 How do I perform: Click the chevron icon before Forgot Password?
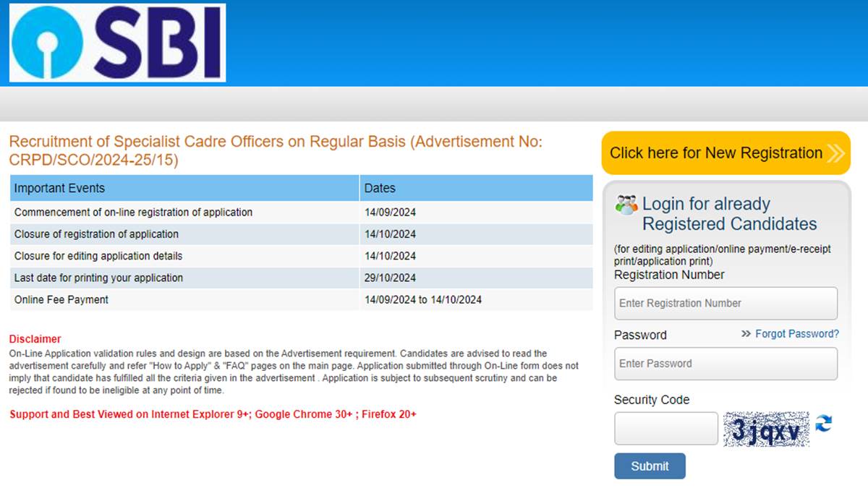click(746, 334)
